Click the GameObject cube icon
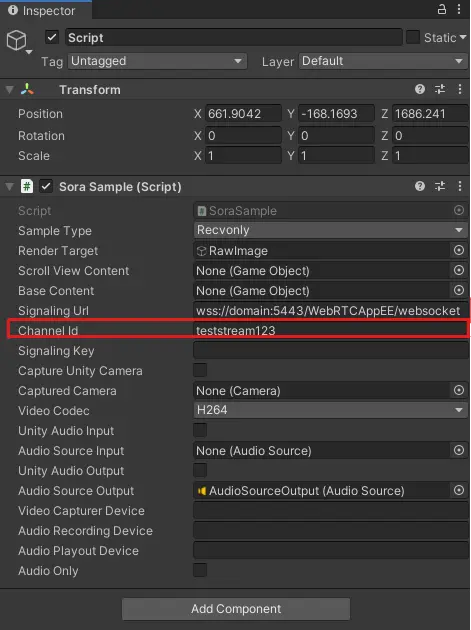Viewport: 471px width, 630px height. point(16,40)
